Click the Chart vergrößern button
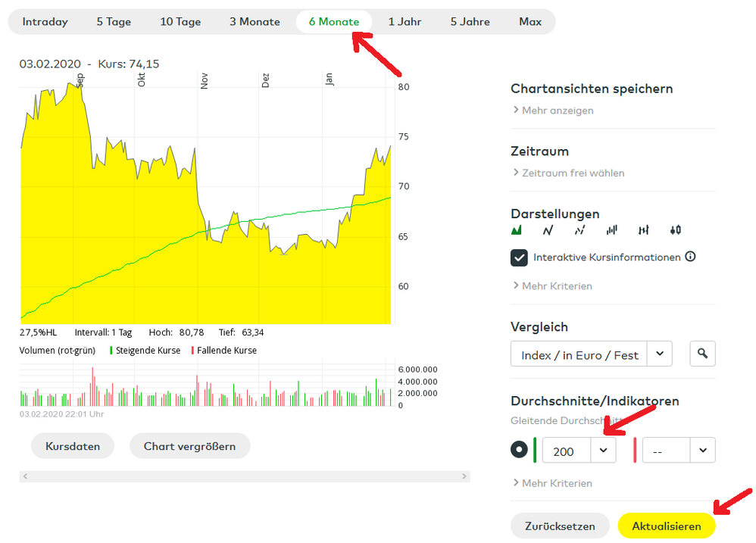Image resolution: width=756 pixels, height=543 pixels. 189,446
